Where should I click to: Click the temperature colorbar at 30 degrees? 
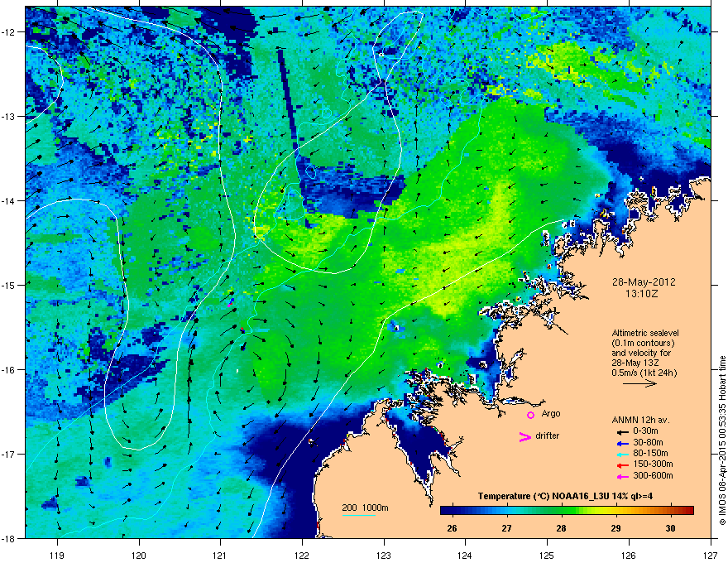pos(670,511)
